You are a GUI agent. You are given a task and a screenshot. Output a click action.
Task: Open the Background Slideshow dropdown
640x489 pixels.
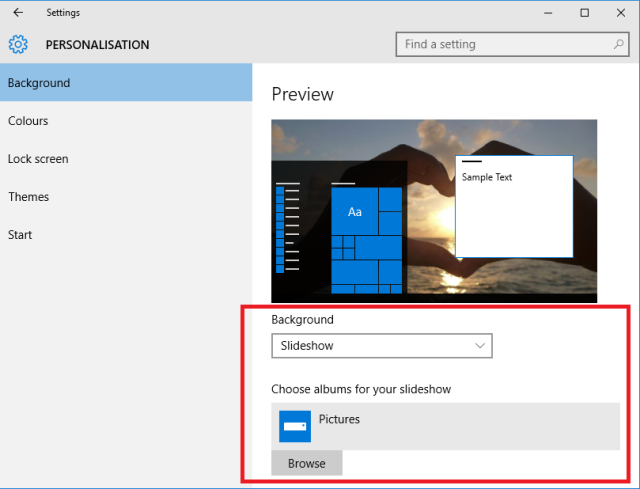(382, 346)
